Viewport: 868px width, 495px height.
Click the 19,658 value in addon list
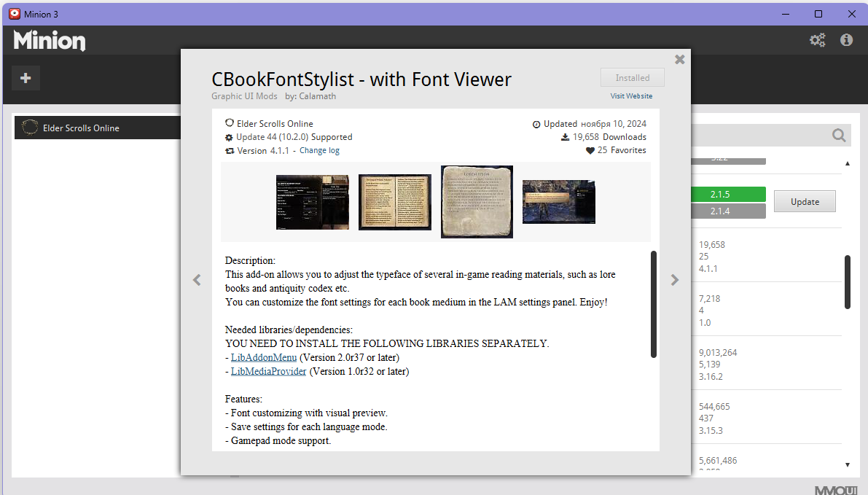[711, 245]
